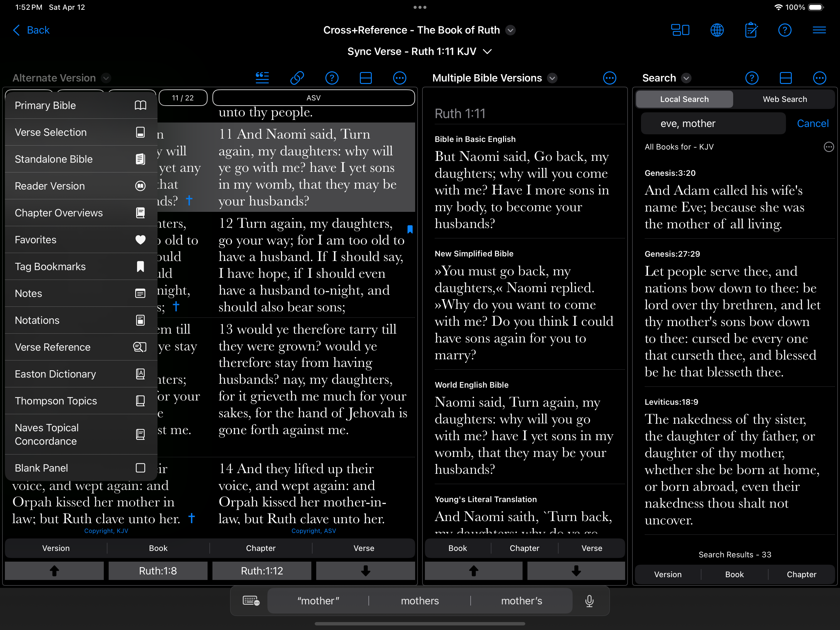Choose Tag Bookmarks from panel menu
This screenshot has width=840, height=630.
[x=81, y=266]
